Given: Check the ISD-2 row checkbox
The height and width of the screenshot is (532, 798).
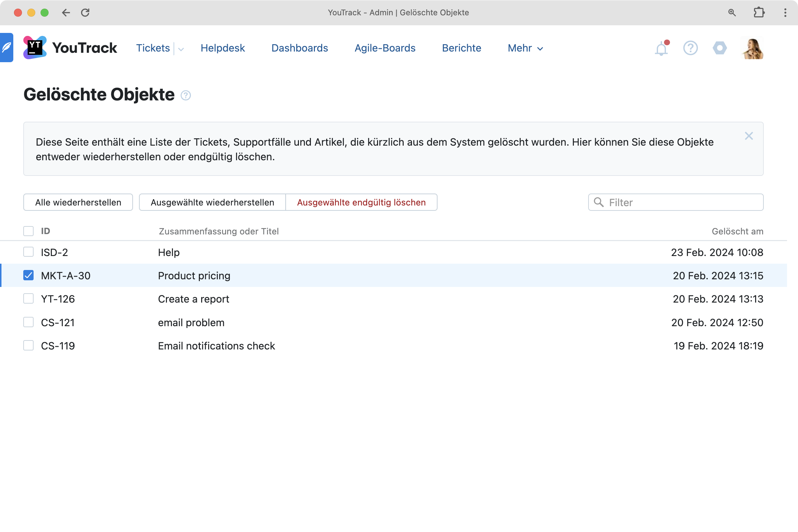Looking at the screenshot, I should (29, 252).
